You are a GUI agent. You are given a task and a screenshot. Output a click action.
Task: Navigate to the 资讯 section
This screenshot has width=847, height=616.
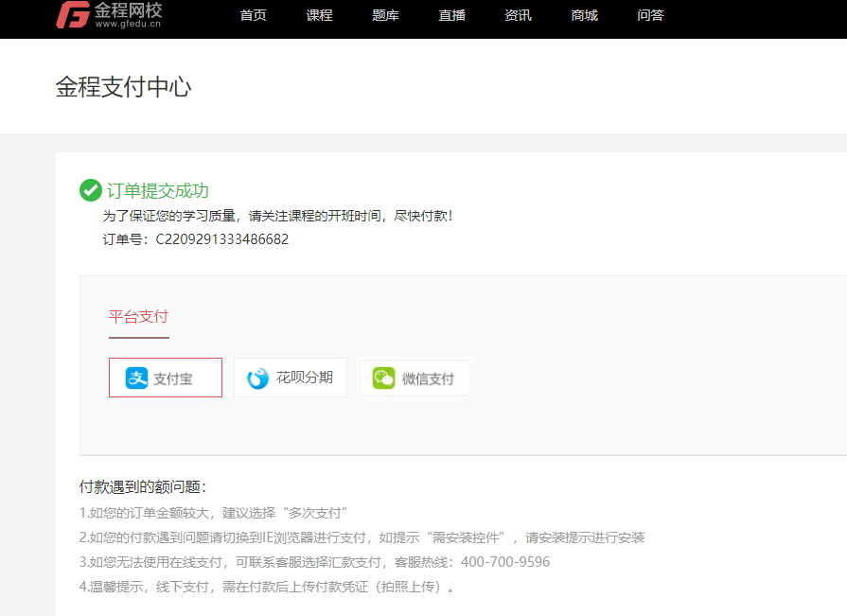pyautogui.click(x=518, y=15)
